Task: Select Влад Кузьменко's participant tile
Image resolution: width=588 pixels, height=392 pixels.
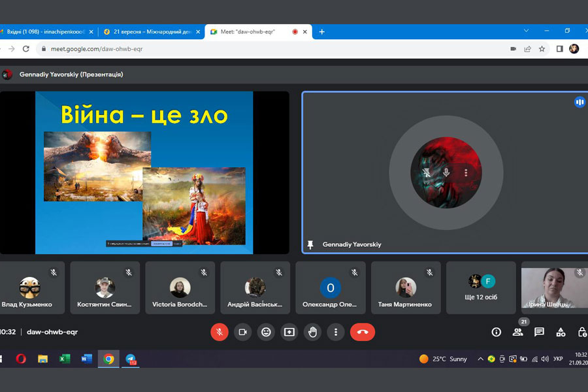Action: point(29,288)
